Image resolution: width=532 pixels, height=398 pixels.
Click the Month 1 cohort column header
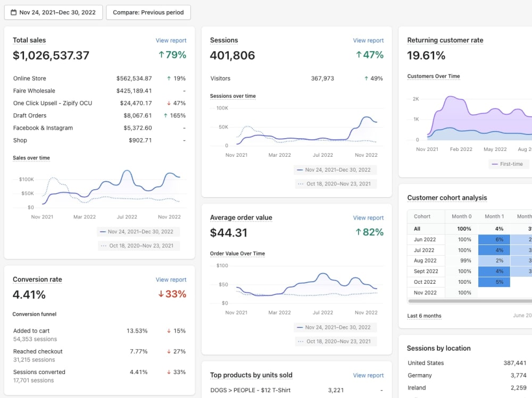coord(494,216)
